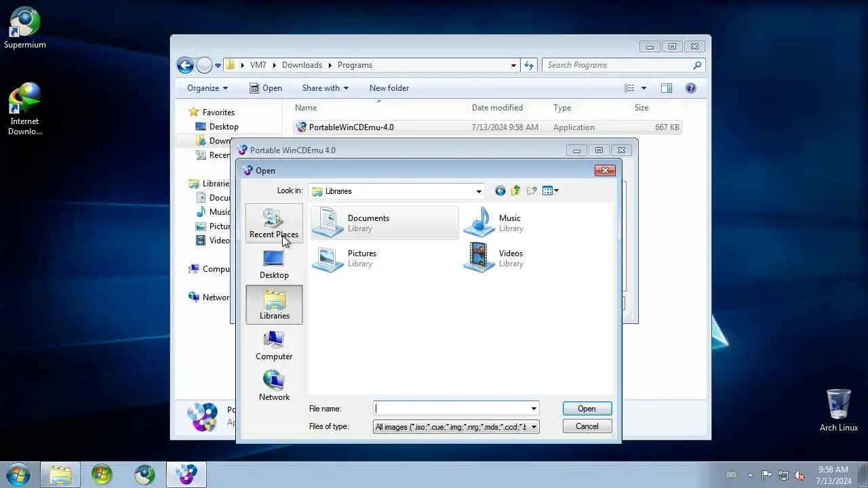Click the Start button
The width and height of the screenshot is (868, 488).
(x=18, y=474)
